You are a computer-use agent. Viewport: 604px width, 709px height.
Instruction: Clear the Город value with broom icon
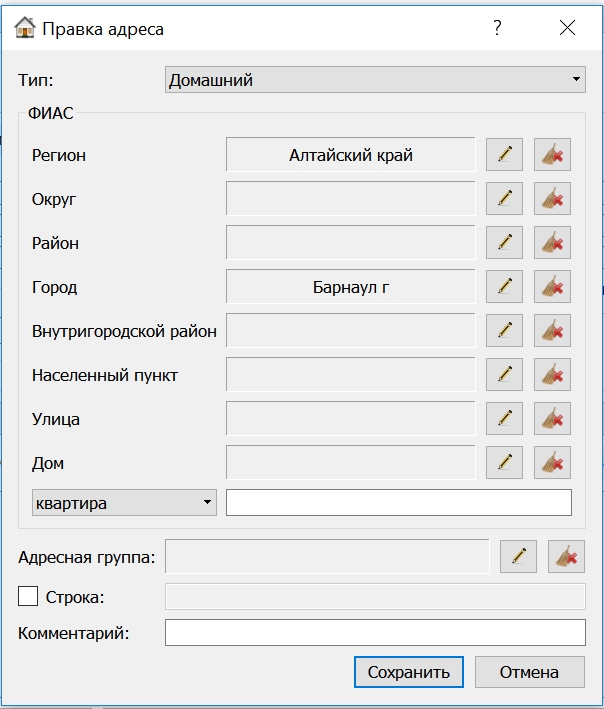552,287
